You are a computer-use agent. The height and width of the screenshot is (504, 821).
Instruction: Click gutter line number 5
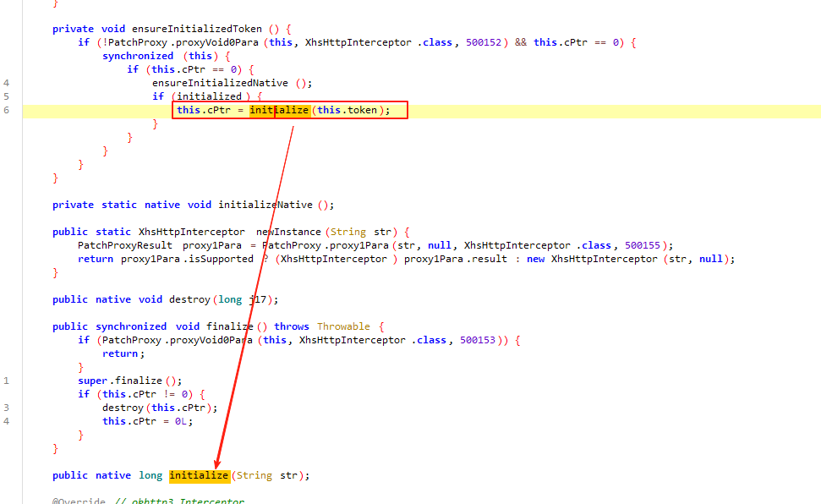[6, 96]
